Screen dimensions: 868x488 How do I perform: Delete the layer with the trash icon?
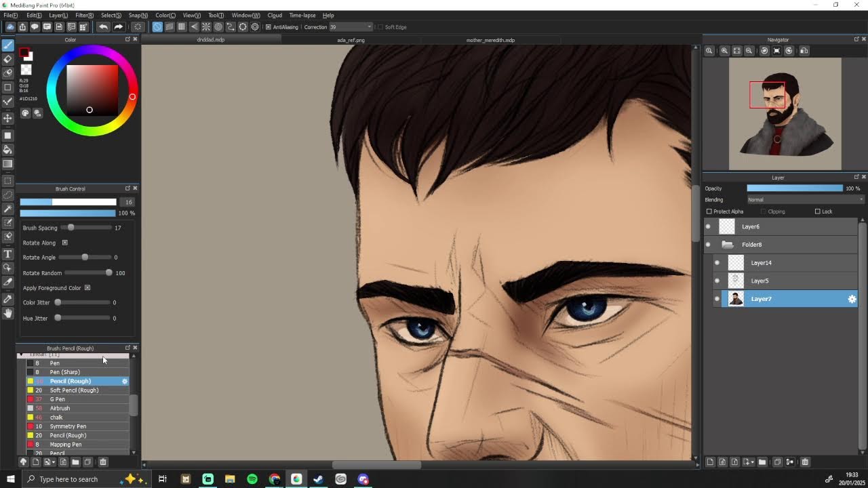pos(805,462)
